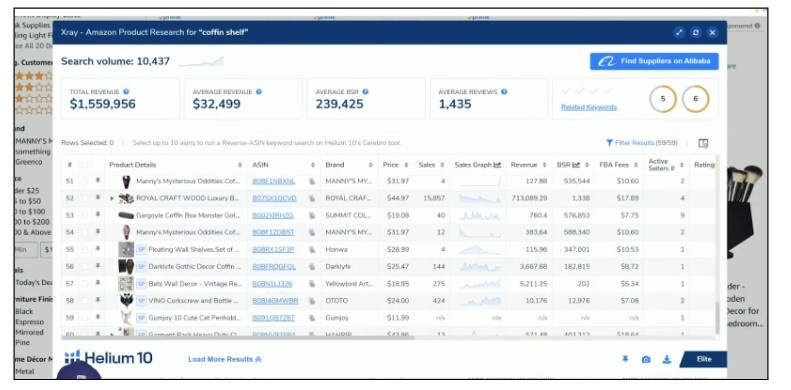Viewport: 791px width, 390px height.
Task: Pin row 51 Manny's Mysterious Oddities
Action: coord(97,181)
